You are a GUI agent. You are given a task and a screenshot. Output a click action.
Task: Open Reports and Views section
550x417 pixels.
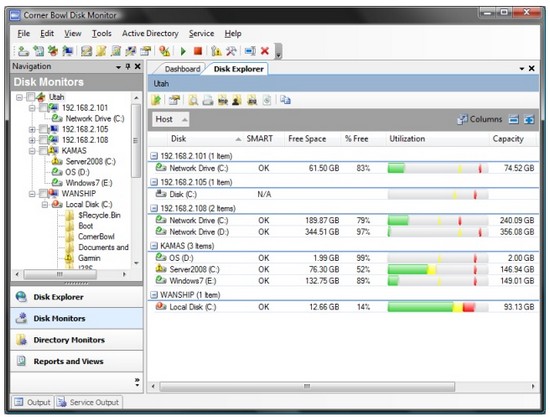pyautogui.click(x=76, y=361)
